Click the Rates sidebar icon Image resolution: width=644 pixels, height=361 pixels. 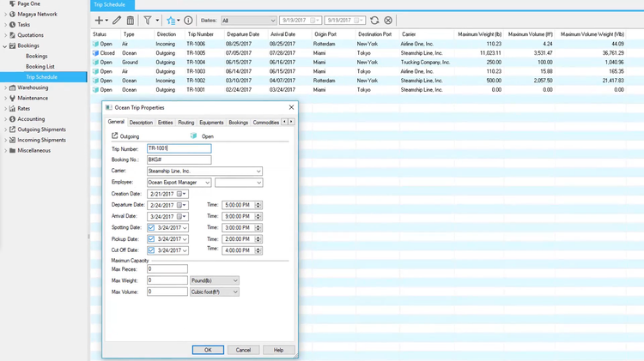12,109
